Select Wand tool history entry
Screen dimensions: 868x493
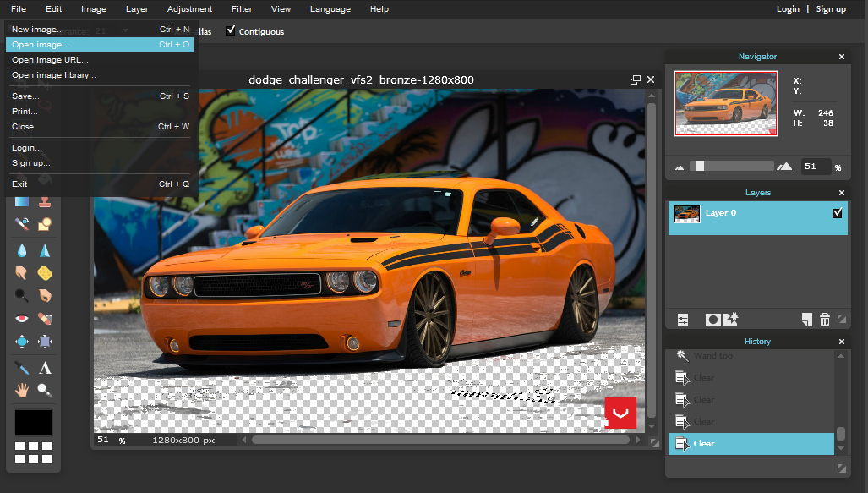pyautogui.click(x=751, y=356)
